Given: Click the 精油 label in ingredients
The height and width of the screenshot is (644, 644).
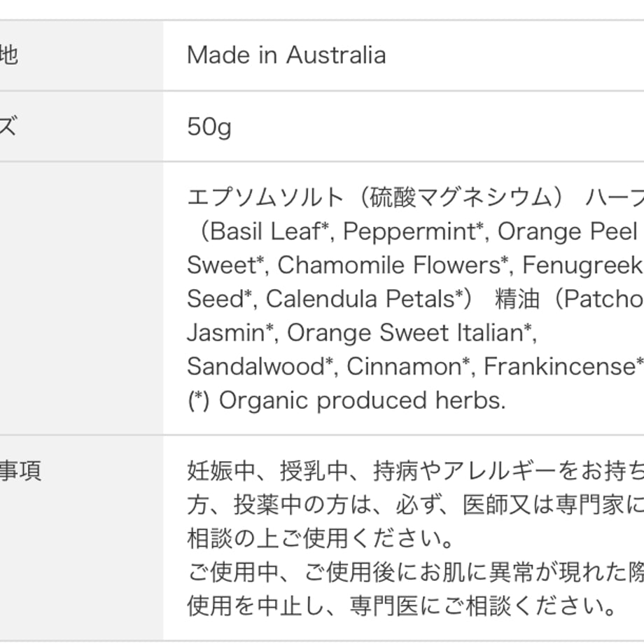Looking at the screenshot, I should click(517, 299).
